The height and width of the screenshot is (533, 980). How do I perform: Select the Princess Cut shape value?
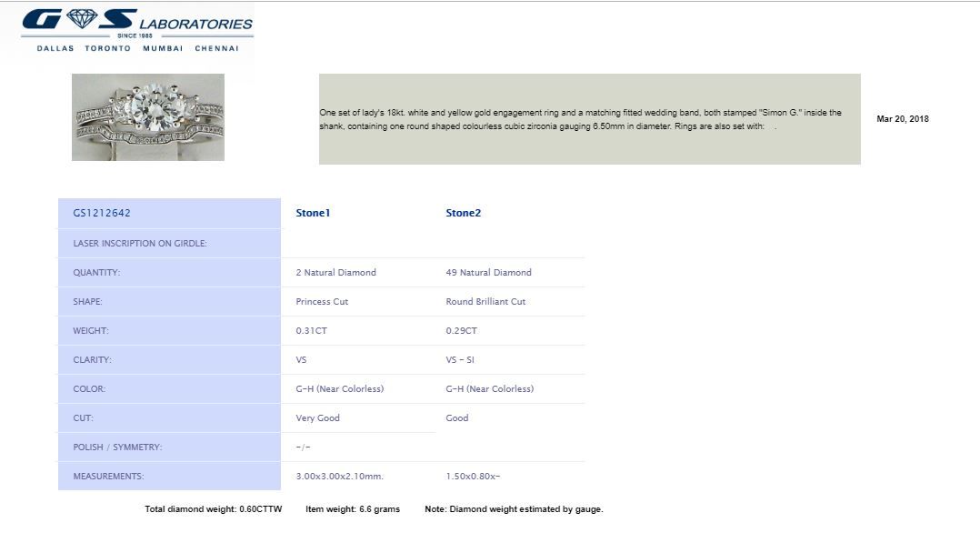tap(322, 302)
